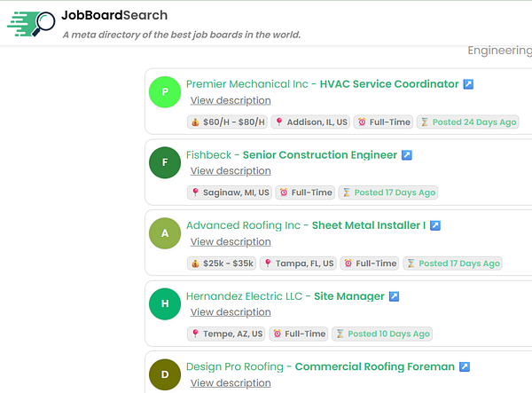The height and width of the screenshot is (393, 532).
Task: Click external link icon beside HVAC Service Coordinator
Action: coord(468,83)
